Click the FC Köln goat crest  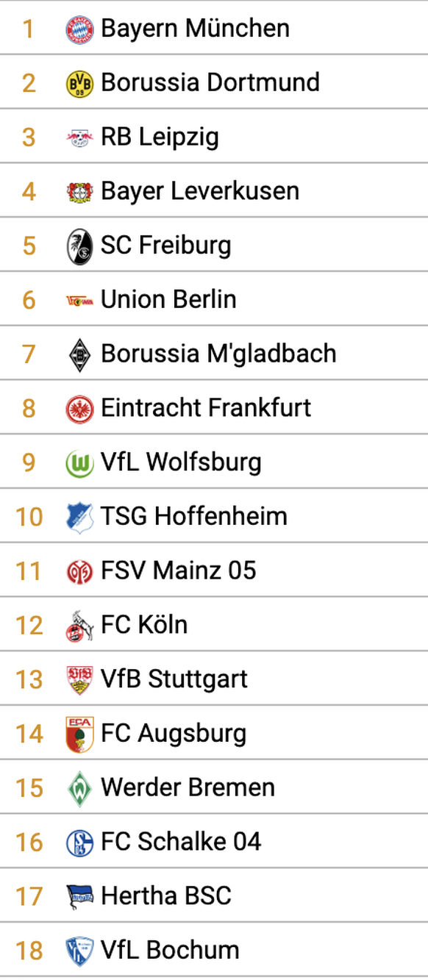(x=79, y=626)
